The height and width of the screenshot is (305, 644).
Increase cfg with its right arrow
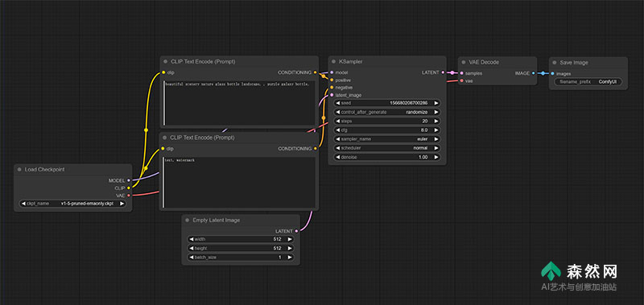pos(436,130)
